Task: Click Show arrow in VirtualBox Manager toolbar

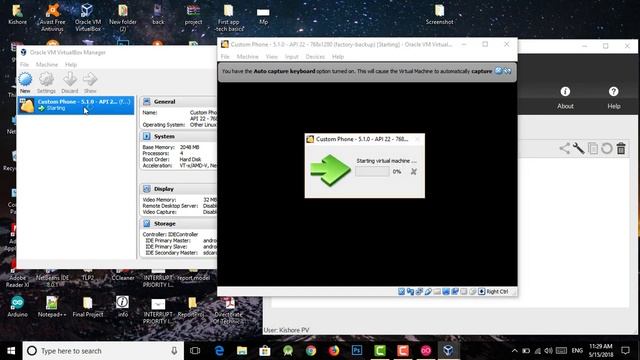Action: click(90, 82)
